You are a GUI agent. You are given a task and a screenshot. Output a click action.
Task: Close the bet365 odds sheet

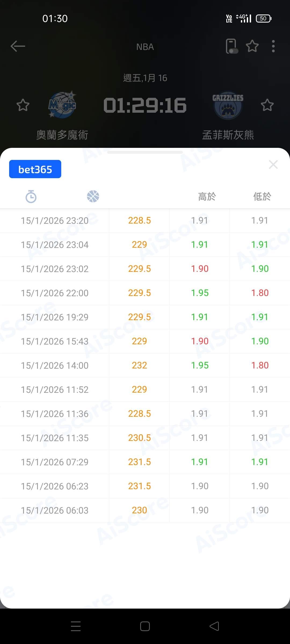coord(273,164)
